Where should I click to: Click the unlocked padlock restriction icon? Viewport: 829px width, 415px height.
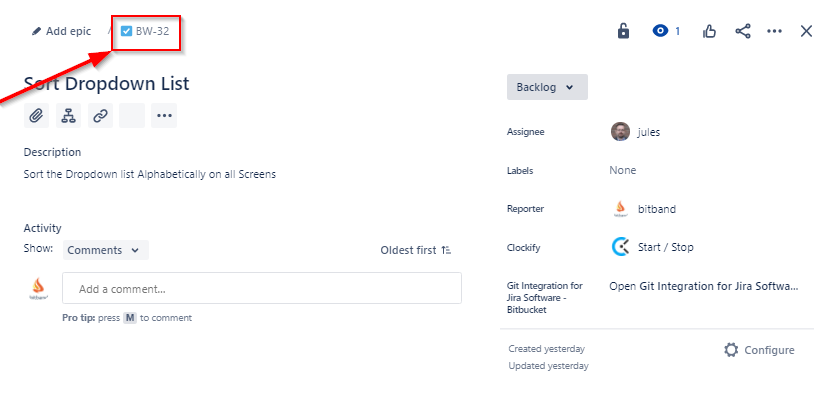[x=623, y=31]
